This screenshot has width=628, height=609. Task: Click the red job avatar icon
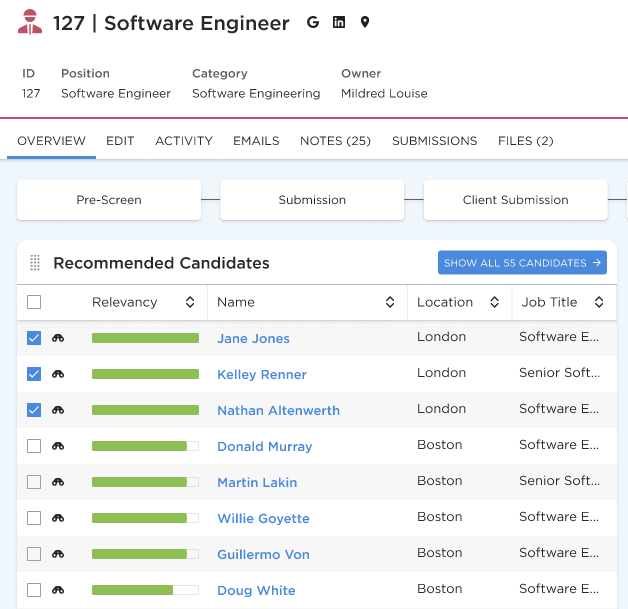click(x=30, y=22)
